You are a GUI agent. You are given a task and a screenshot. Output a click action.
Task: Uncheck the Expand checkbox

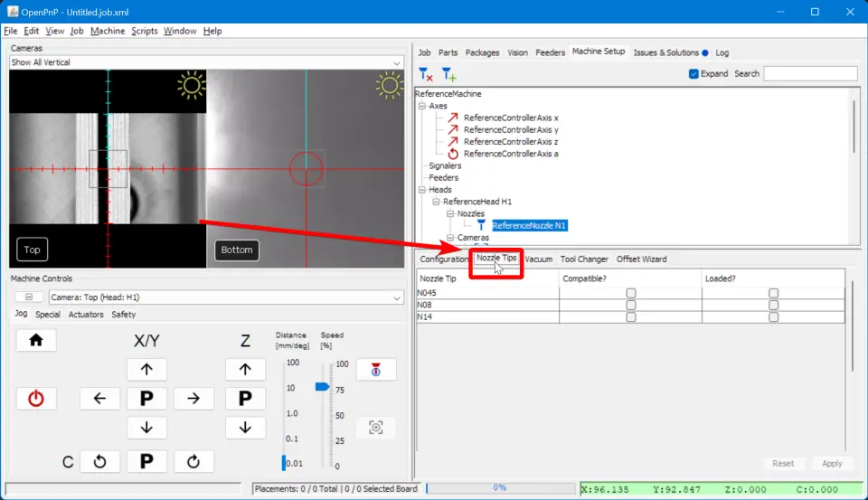click(x=693, y=73)
